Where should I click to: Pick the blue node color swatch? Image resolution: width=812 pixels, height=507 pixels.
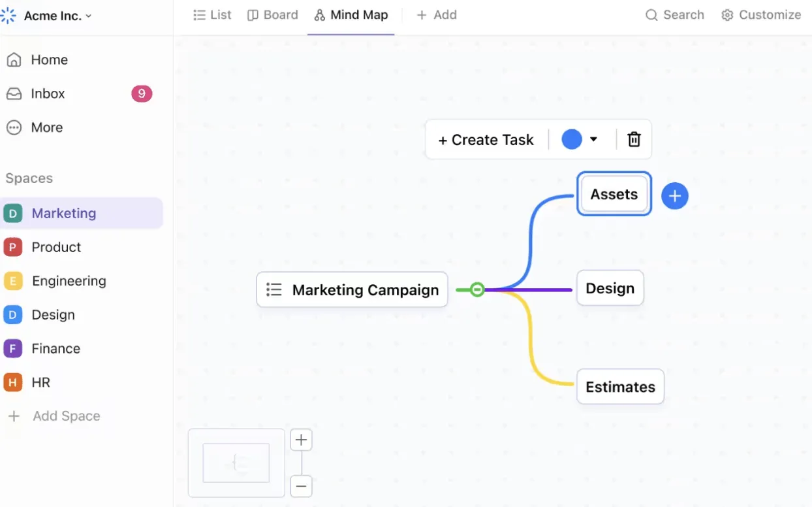click(x=572, y=139)
